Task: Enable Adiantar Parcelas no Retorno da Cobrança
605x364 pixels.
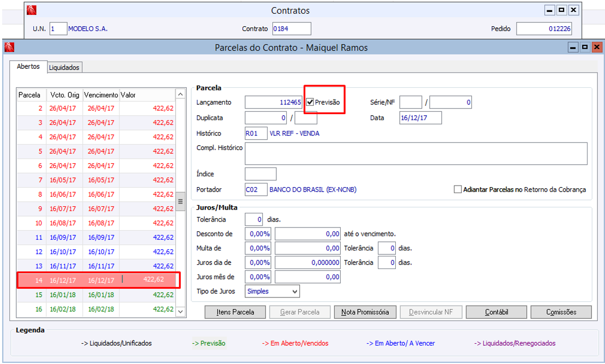Action: [458, 190]
